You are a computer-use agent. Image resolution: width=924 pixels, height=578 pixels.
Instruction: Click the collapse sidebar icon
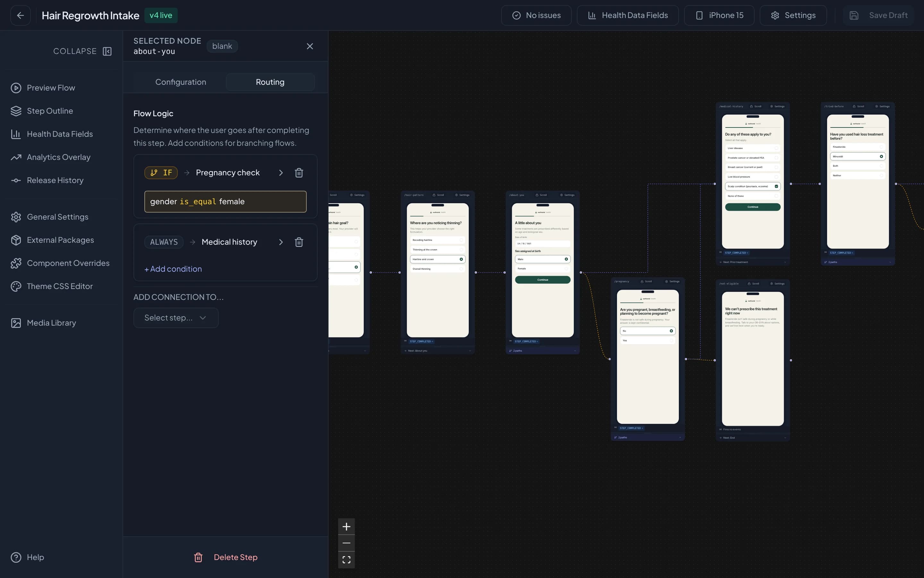click(107, 51)
